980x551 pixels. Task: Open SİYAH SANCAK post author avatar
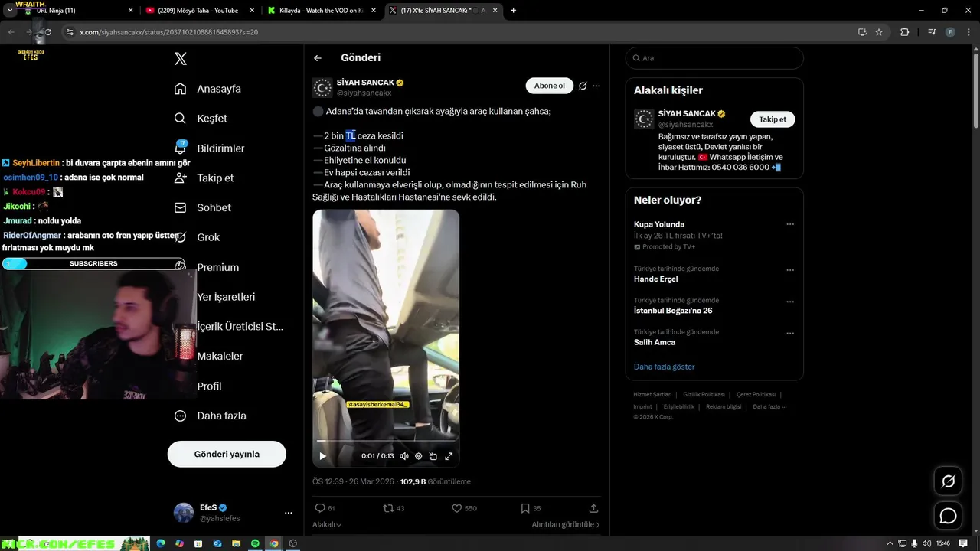click(322, 87)
